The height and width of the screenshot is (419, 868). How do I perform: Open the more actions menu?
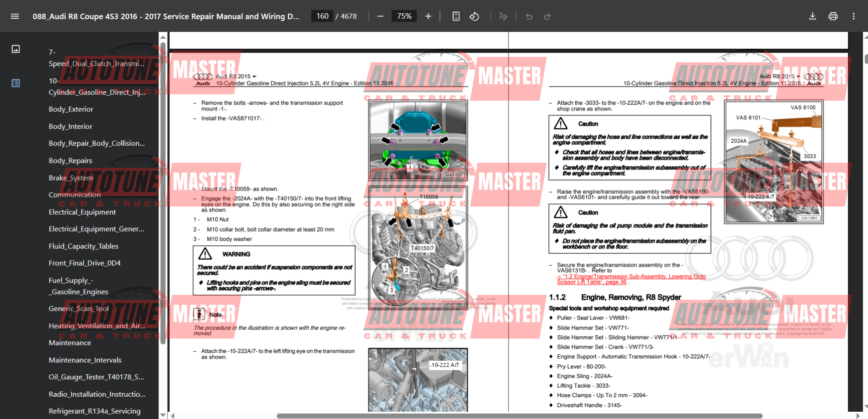[853, 16]
